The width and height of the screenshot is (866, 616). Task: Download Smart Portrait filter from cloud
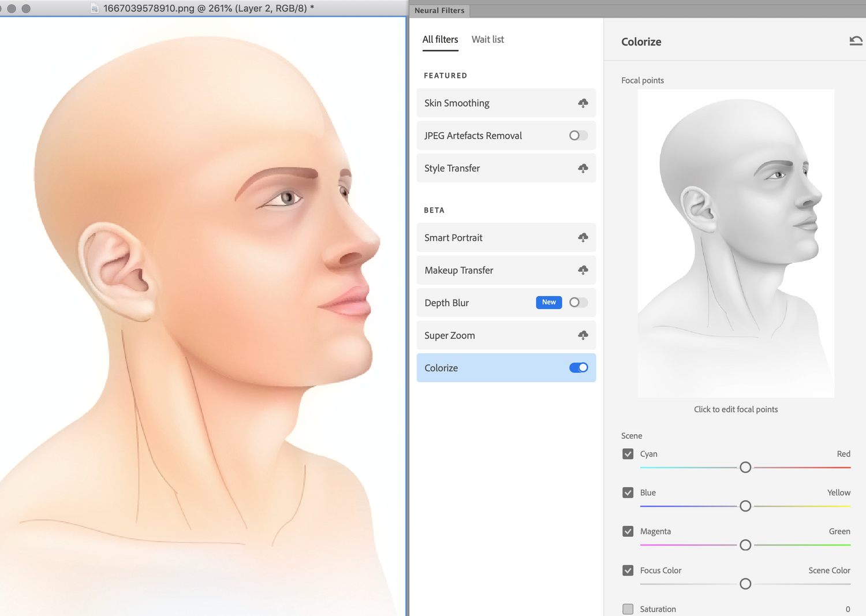pos(583,237)
